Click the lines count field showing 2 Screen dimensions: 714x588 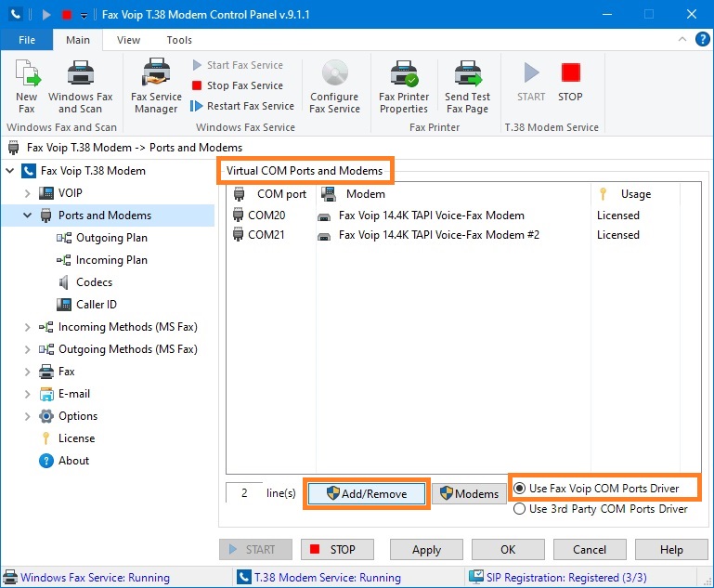tap(244, 493)
